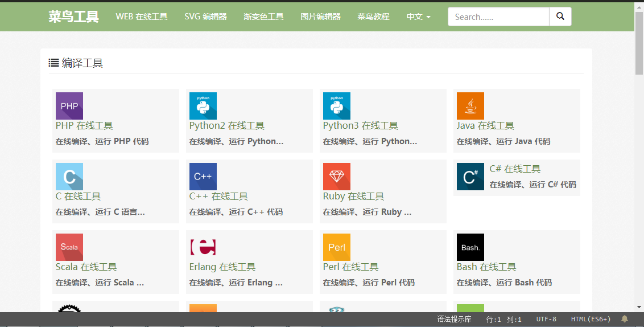The image size is (644, 327).
Task: Open the Python3 在线工具 link
Action: click(x=361, y=126)
